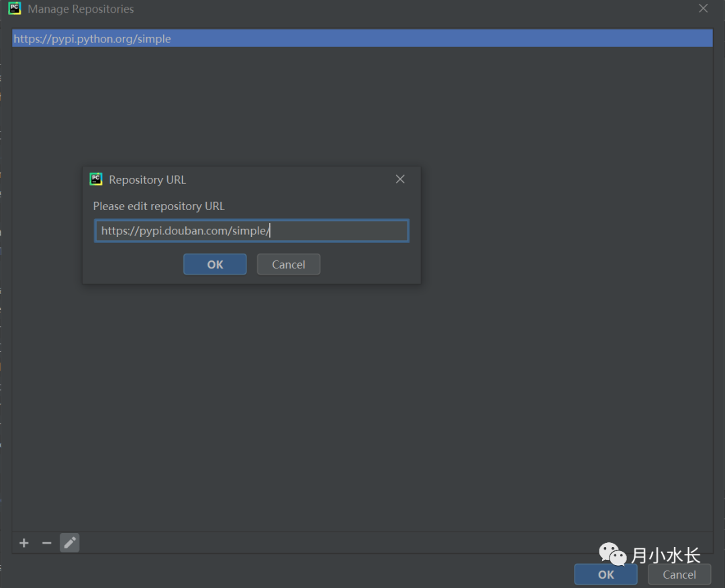Image resolution: width=725 pixels, height=588 pixels.
Task: Click PyCharm icon in Repository URL title
Action: [x=96, y=179]
